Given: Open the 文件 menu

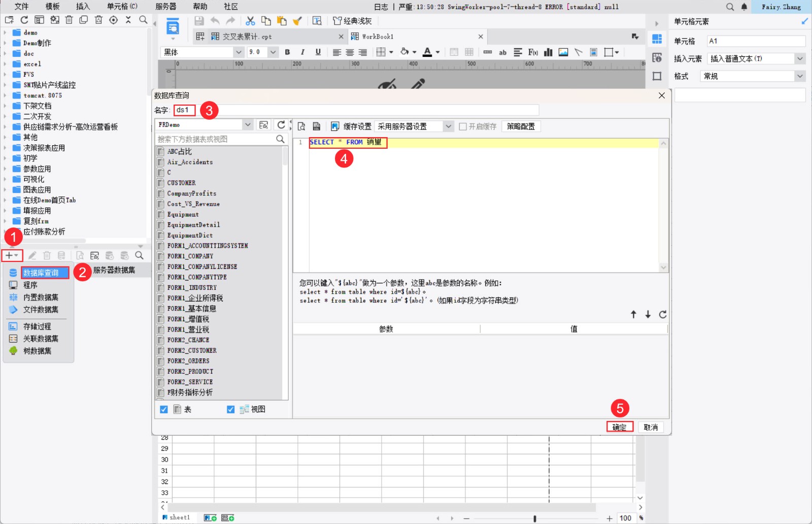Looking at the screenshot, I should click(21, 7).
